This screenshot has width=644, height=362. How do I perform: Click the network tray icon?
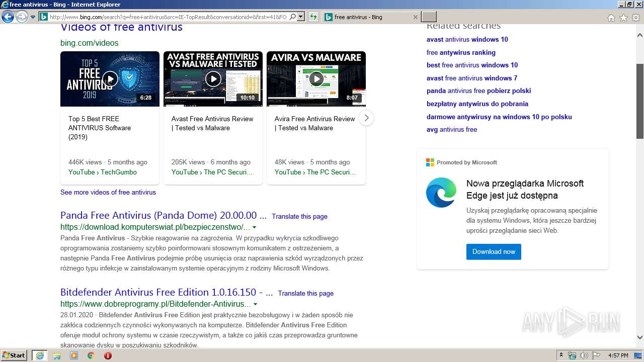click(x=572, y=355)
